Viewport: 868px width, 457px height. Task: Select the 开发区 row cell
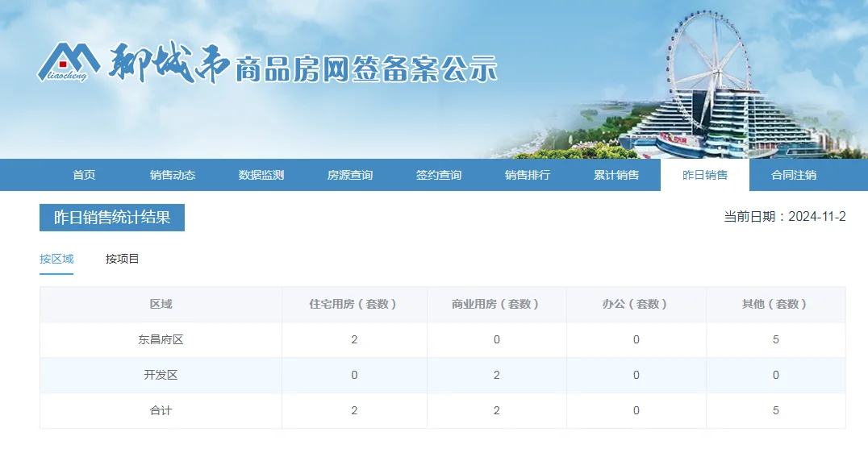coord(161,376)
